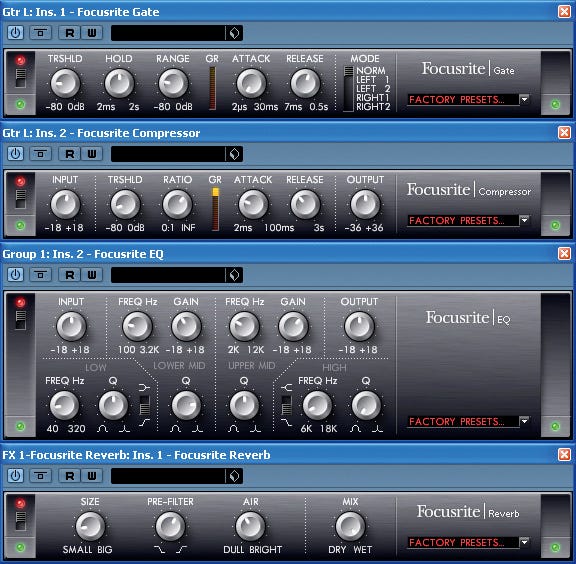Bypass the Focusrite Gate plugin power button
Screen dimensions: 576x564
15,33
